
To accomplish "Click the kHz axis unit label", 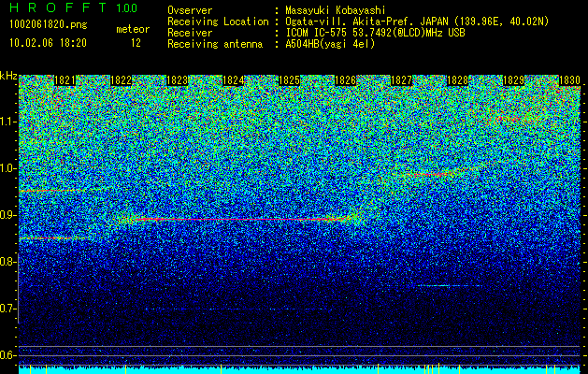I will (8, 76).
